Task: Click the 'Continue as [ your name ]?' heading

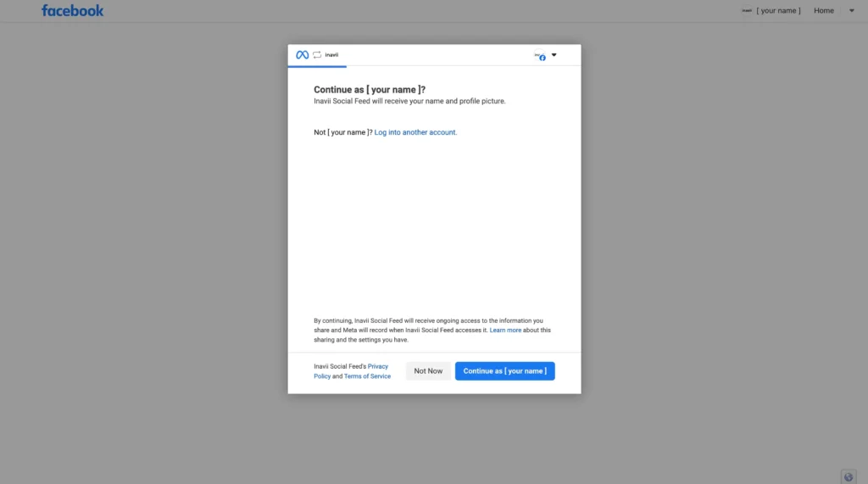Action: click(370, 90)
